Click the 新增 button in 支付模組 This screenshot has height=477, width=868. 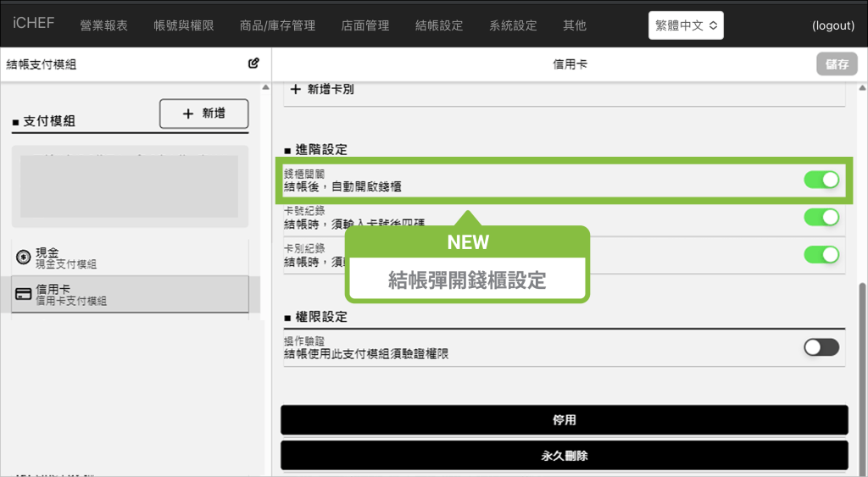(x=203, y=114)
